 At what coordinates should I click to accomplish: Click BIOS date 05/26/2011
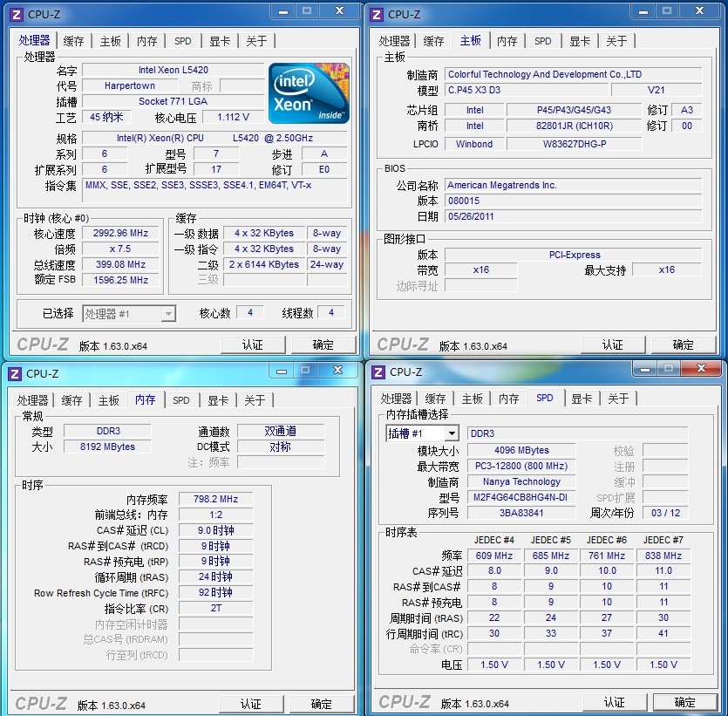574,216
